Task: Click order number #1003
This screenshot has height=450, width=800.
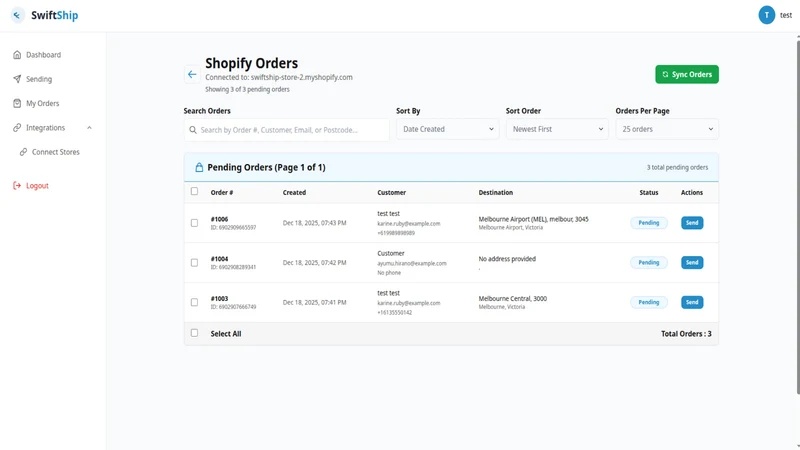Action: point(219,299)
